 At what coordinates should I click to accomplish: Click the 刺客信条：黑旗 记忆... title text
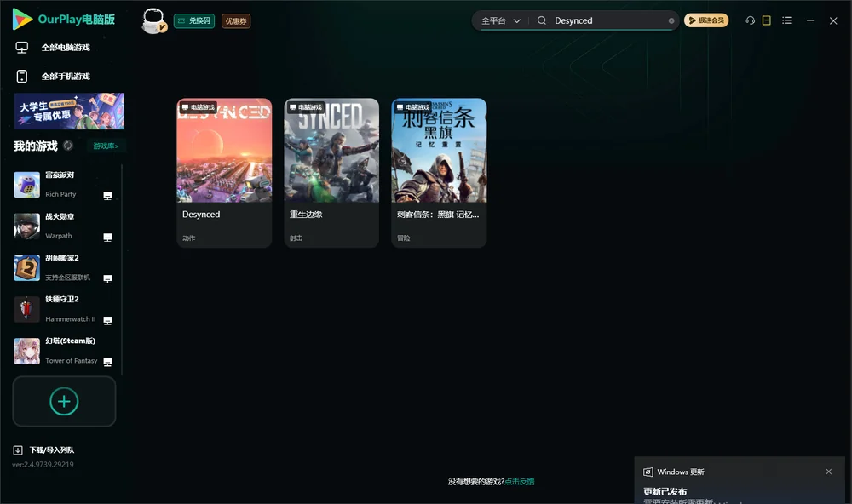438,215
